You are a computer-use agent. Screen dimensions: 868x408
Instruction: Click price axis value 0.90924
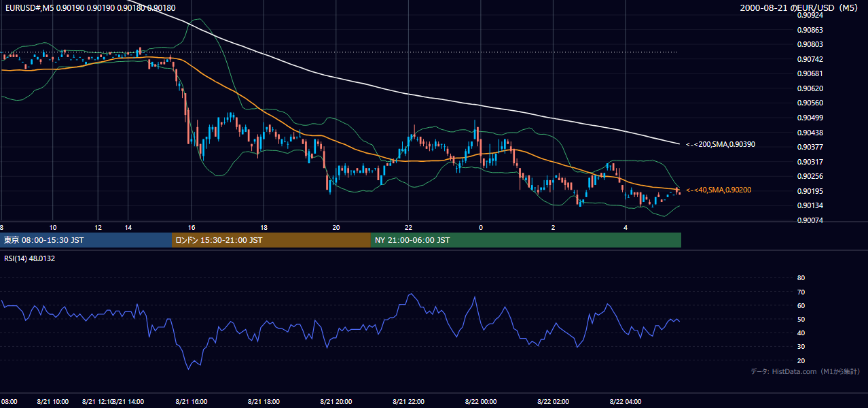(x=809, y=15)
